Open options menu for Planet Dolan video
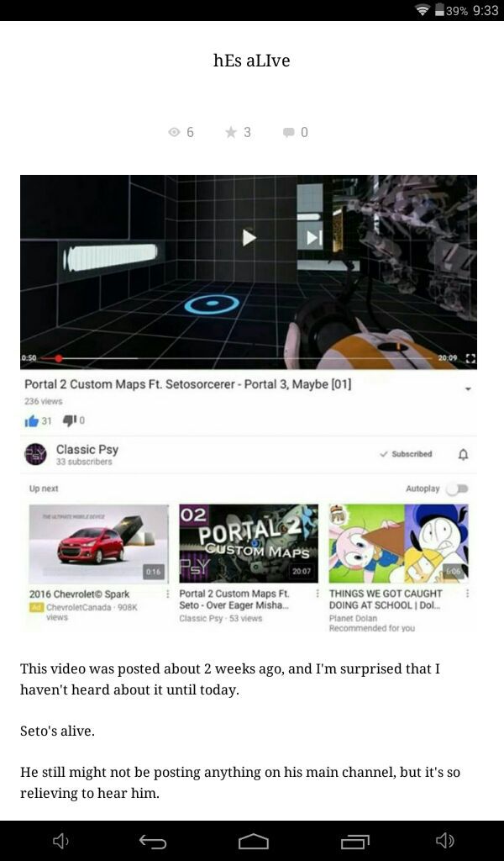Screen dimensions: 504x861 coord(467,594)
